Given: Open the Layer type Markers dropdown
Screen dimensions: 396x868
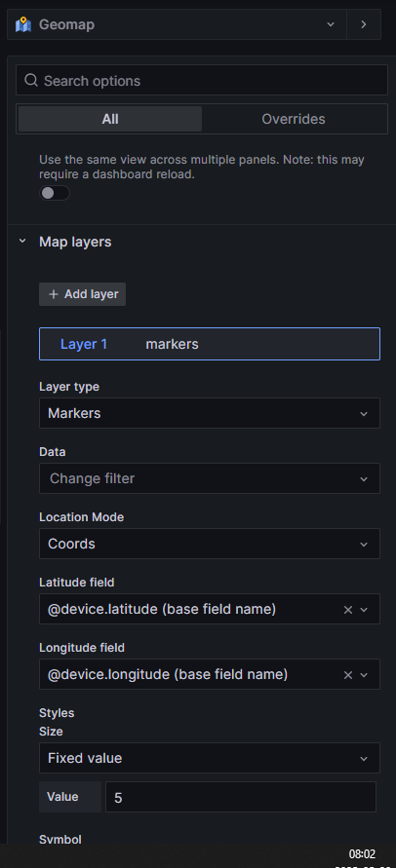Looking at the screenshot, I should [210, 413].
